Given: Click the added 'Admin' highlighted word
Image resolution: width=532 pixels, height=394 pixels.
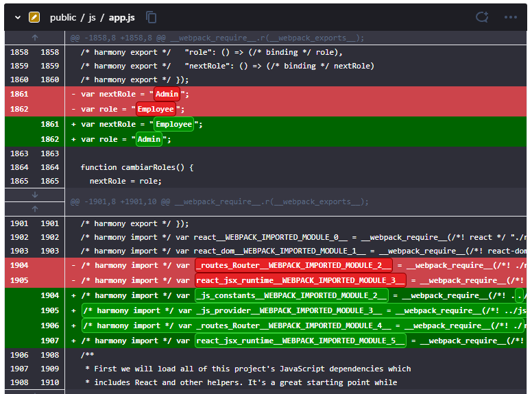Looking at the screenshot, I should click(x=149, y=139).
